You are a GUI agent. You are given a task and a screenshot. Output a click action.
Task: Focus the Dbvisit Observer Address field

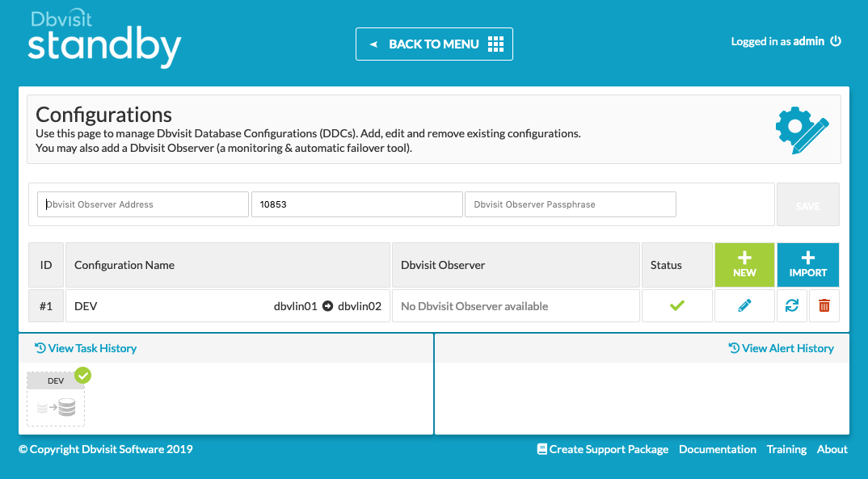(x=144, y=204)
